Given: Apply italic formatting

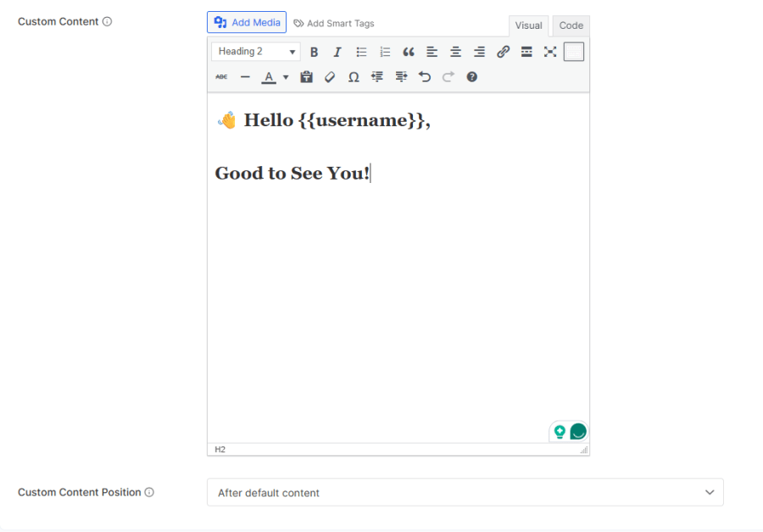Looking at the screenshot, I should (337, 52).
